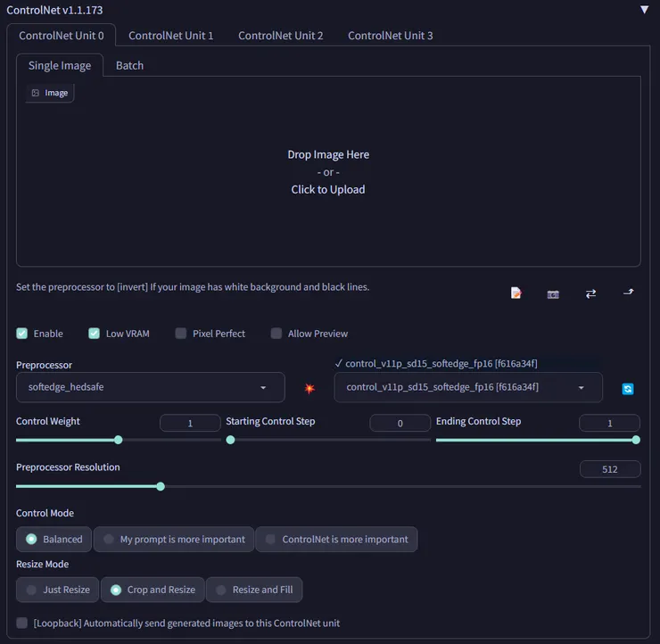Select Just Resize mode
Viewport: 660px width, 644px height.
tap(58, 590)
